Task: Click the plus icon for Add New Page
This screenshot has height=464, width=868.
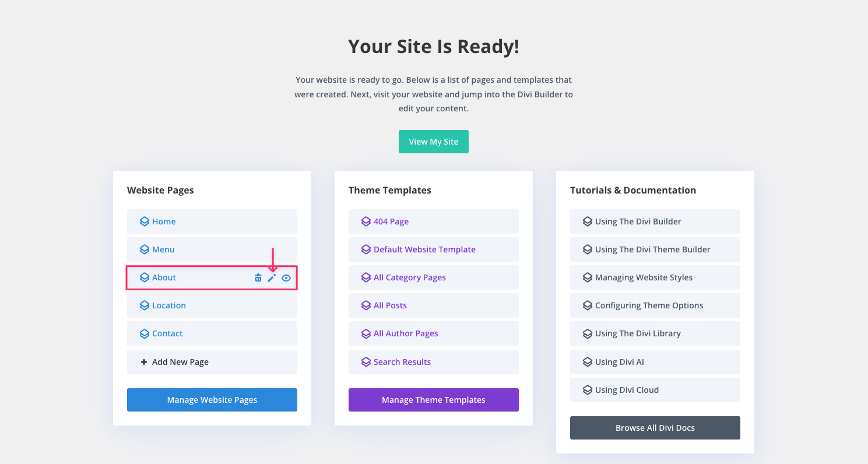Action: tap(144, 362)
